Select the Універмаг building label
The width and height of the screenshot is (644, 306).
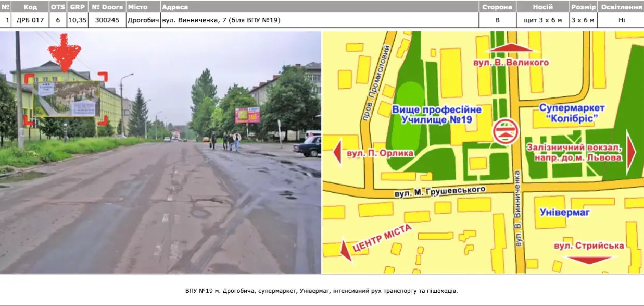[564, 213]
